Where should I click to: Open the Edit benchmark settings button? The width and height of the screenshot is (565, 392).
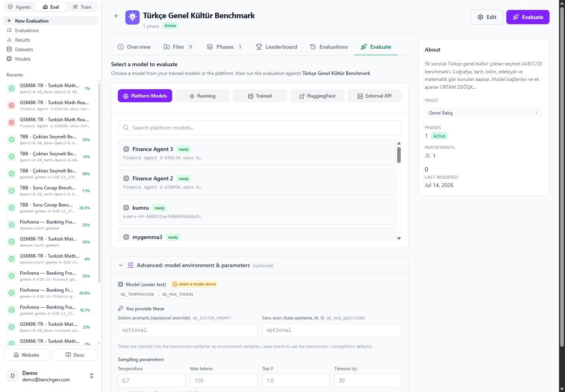coord(487,17)
